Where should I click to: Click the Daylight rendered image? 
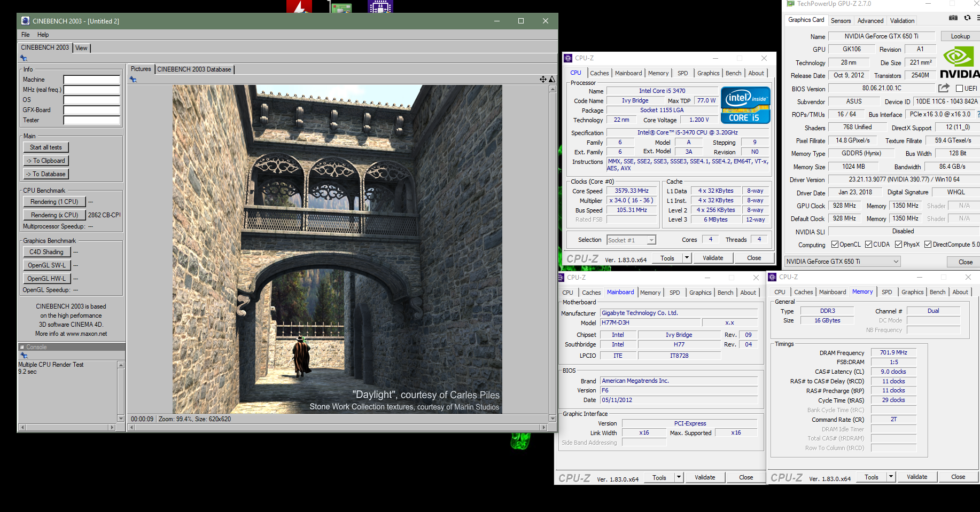(337, 249)
